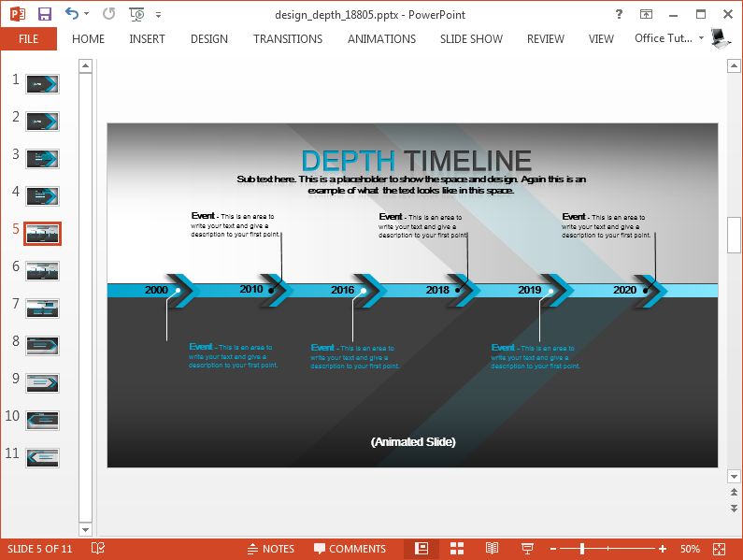This screenshot has height=560, width=743.
Task: Switch to the HOME ribbon tab
Action: pos(88,39)
